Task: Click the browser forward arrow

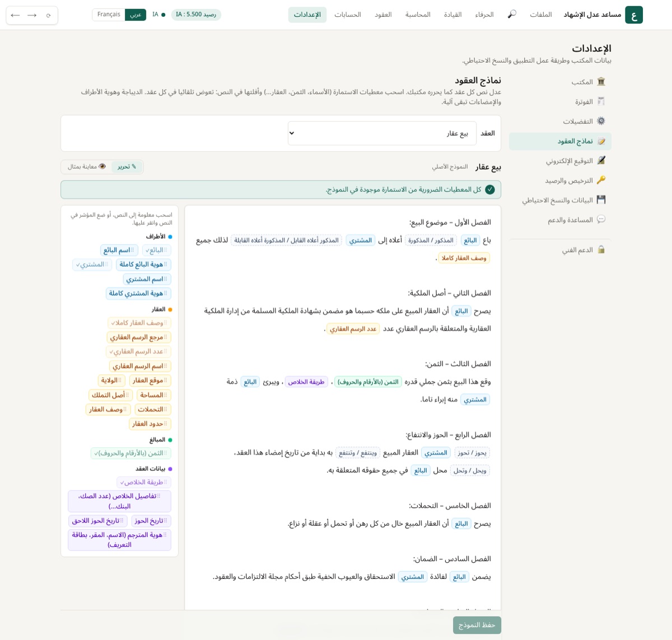Action: 32,15
